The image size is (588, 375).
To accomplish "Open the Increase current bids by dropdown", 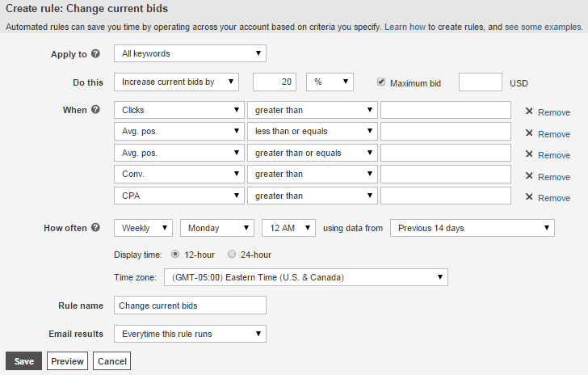I will [176, 82].
